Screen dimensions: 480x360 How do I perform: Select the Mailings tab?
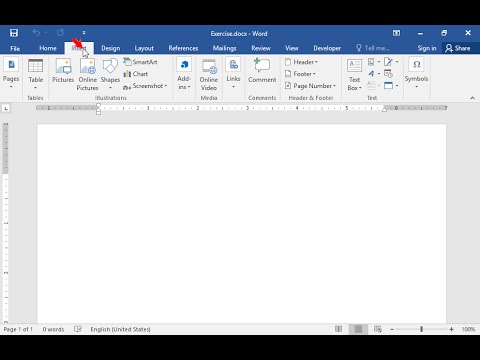(x=224, y=48)
